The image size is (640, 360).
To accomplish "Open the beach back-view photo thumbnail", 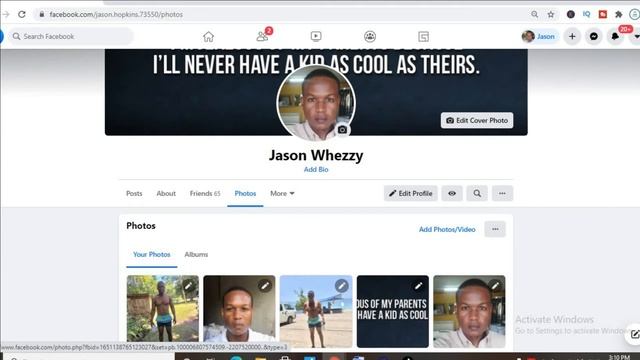I will (x=316, y=310).
